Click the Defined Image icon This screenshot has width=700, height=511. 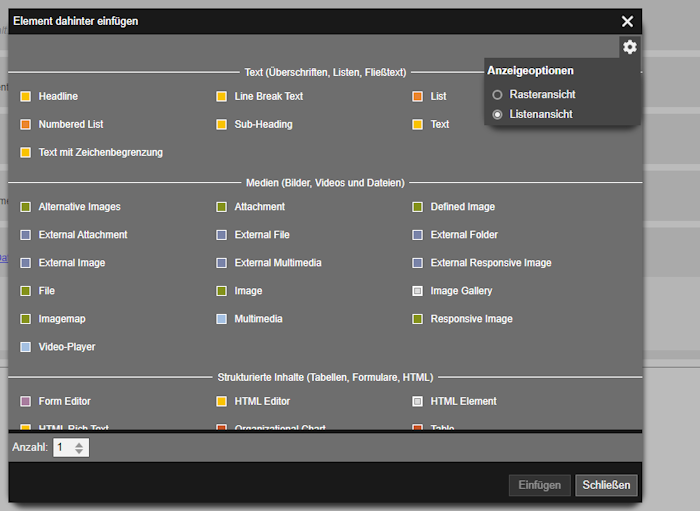pos(417,207)
